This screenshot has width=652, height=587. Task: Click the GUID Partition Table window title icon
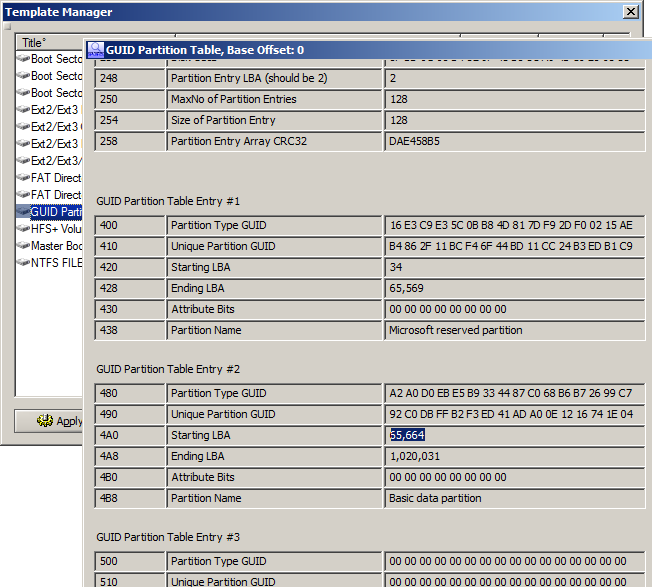click(96, 50)
